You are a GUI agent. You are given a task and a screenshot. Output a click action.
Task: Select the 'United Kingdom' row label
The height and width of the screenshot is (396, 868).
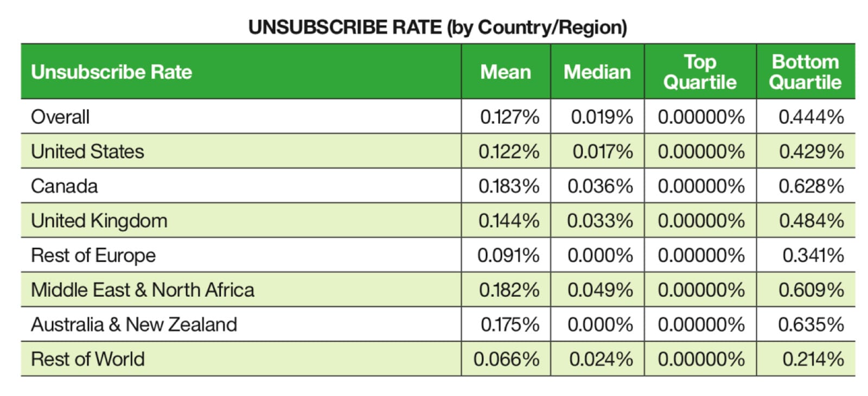[99, 221]
